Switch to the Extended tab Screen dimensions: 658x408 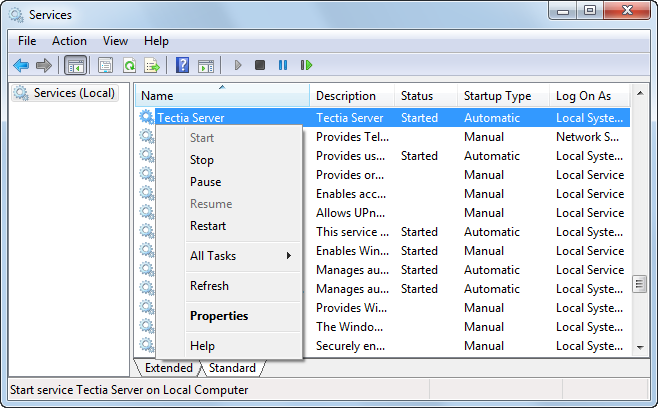tap(169, 368)
